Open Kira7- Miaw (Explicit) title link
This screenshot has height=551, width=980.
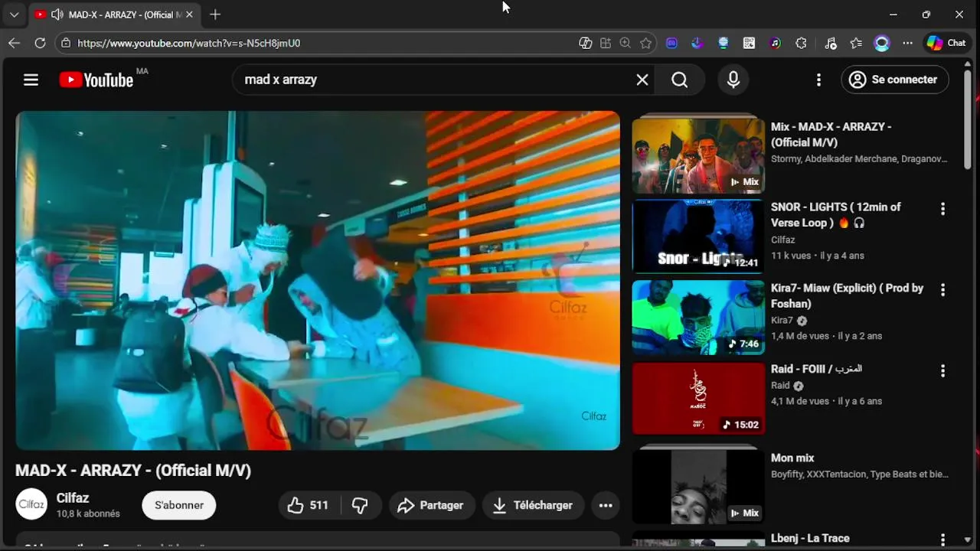point(848,296)
